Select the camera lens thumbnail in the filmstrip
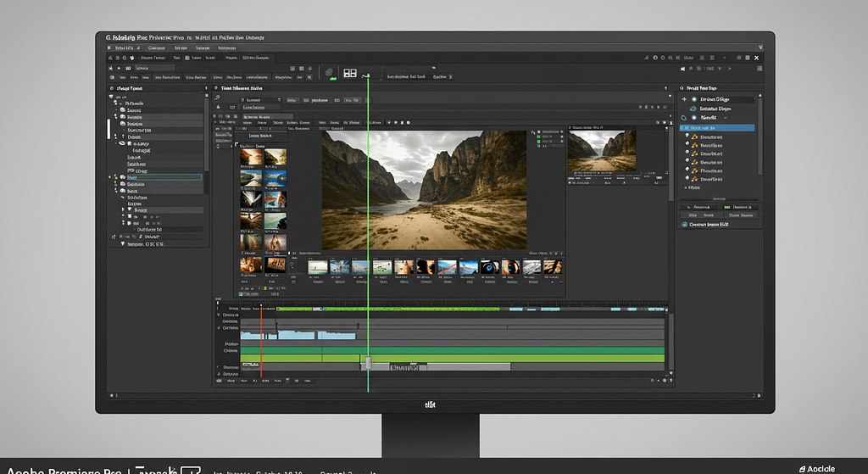868x474 pixels. coord(489,267)
